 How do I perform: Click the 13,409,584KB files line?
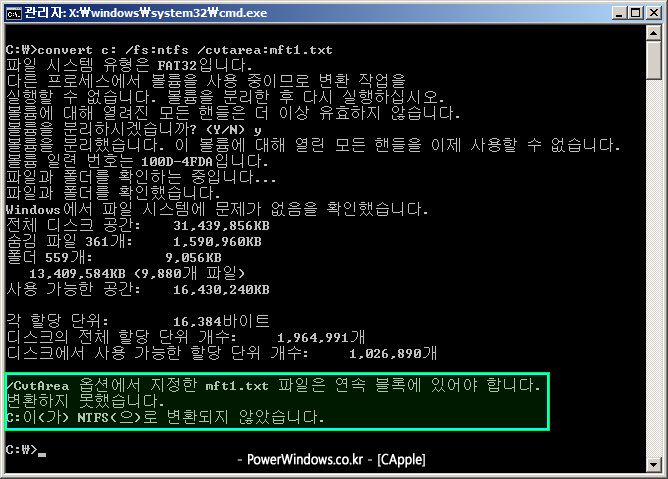tap(137, 273)
